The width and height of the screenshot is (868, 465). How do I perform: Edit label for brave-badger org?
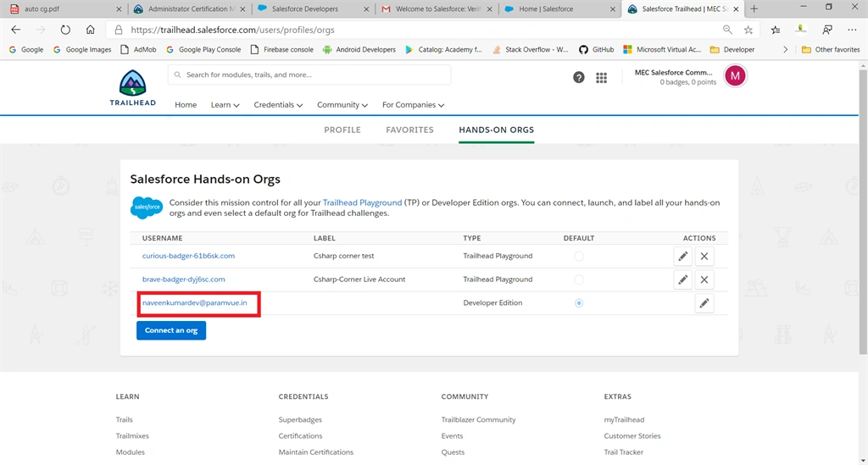pos(682,280)
